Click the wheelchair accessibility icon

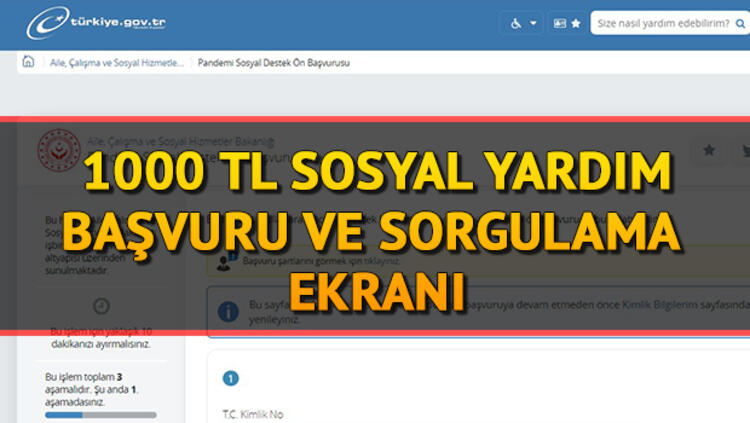[x=517, y=23]
